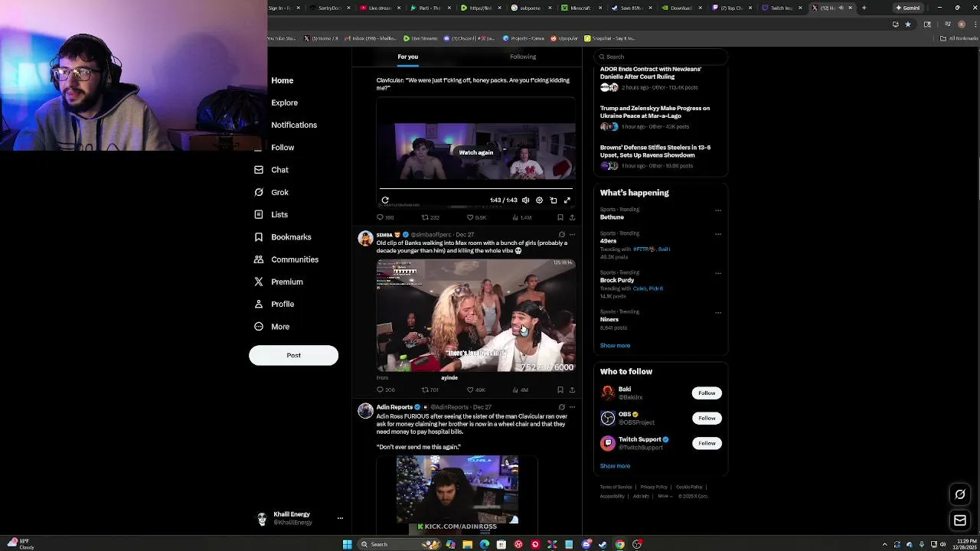Open options for Bethune trend
Image resolution: width=980 pixels, height=551 pixels.
(718, 210)
